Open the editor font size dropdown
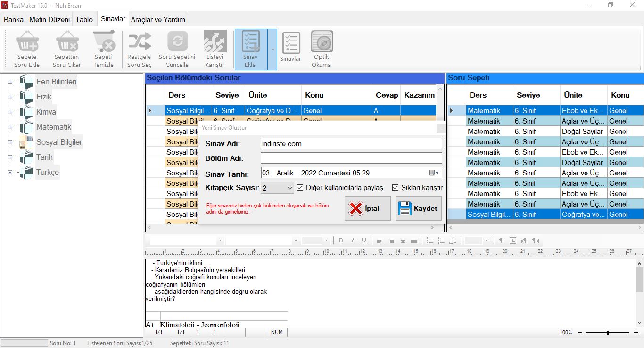644x348 pixels. tap(326, 240)
